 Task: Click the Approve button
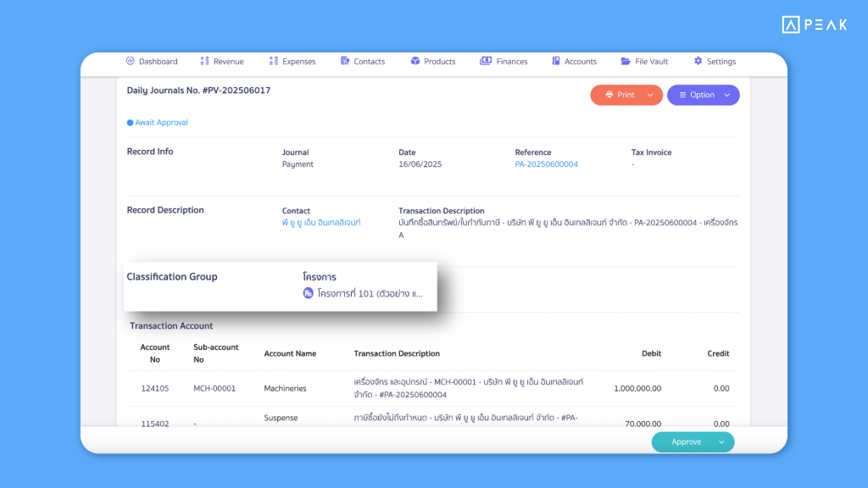[x=687, y=441]
